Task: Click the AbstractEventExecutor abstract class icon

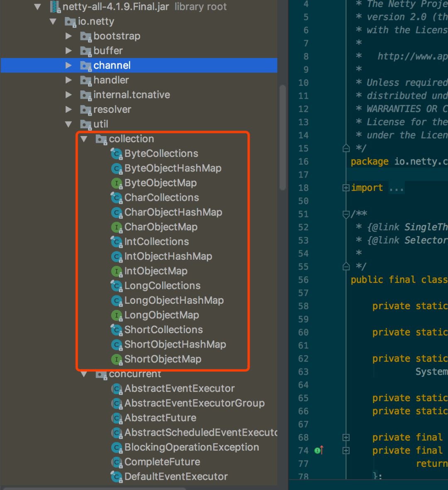Action: click(117, 389)
